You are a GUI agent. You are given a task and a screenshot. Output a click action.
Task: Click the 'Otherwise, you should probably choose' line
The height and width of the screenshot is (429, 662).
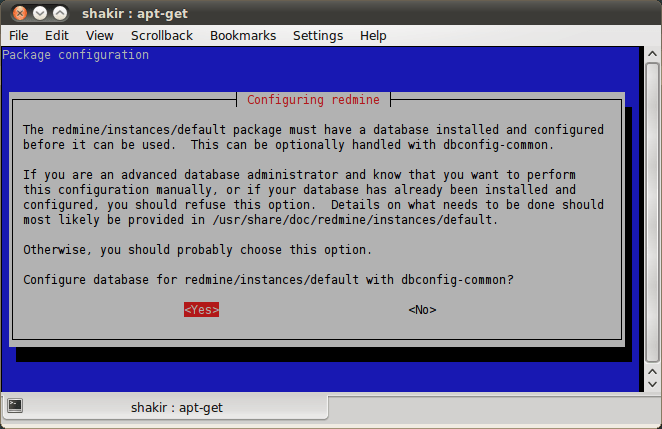197,250
